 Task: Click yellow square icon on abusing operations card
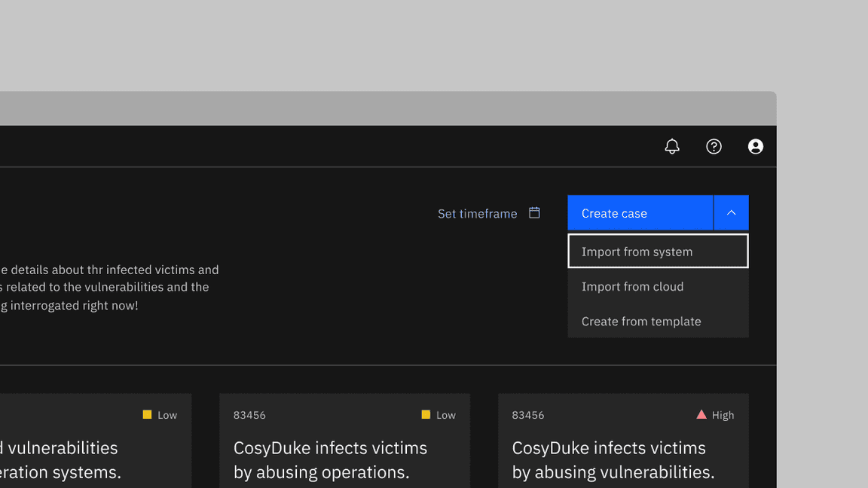(426, 415)
